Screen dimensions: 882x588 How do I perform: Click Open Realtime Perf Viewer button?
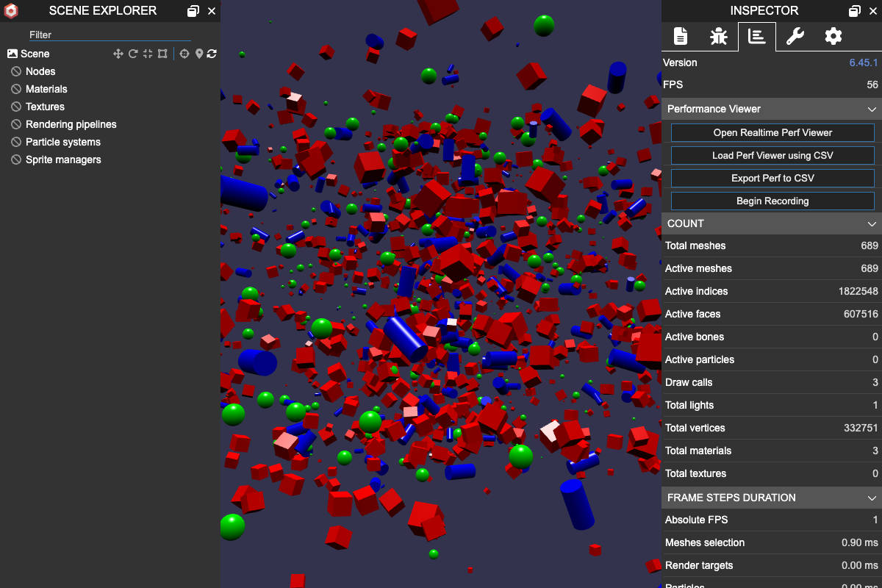click(772, 133)
